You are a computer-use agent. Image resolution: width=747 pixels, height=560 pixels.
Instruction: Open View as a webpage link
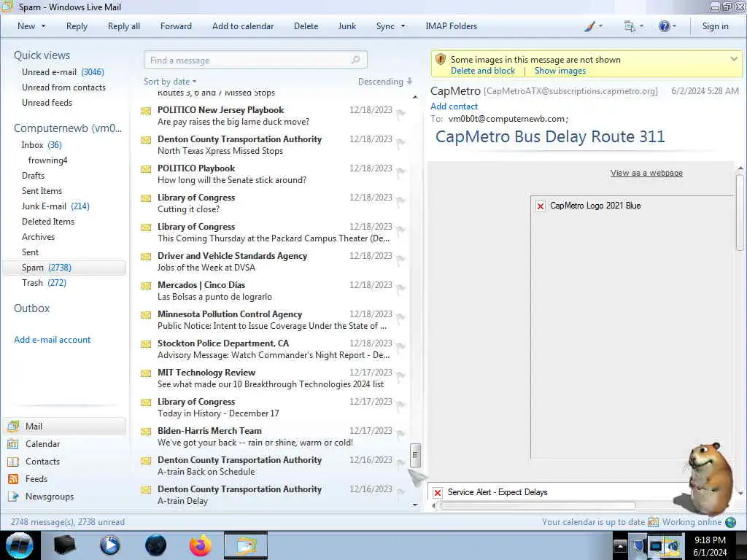pyautogui.click(x=646, y=173)
